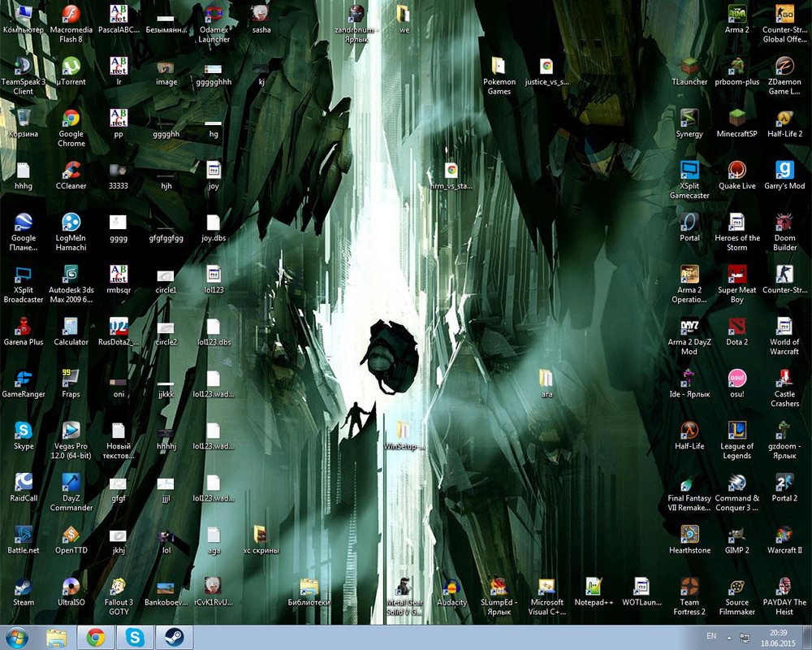The height and width of the screenshot is (650, 812).
Task: Open the Minecraft TLauncher shortcut
Action: [689, 71]
